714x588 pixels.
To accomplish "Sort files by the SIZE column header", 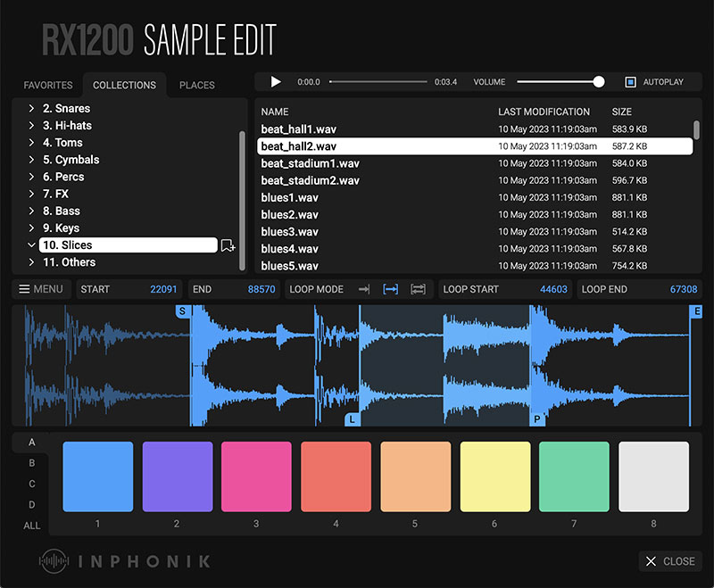I will [621, 112].
